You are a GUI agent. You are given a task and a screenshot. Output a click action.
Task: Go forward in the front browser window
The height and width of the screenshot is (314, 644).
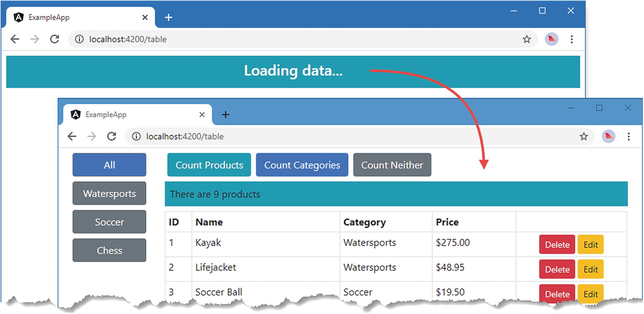click(92, 136)
